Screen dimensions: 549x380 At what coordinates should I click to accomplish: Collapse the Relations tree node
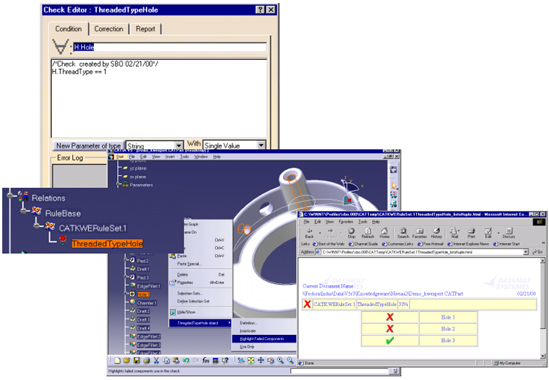pos(10,195)
